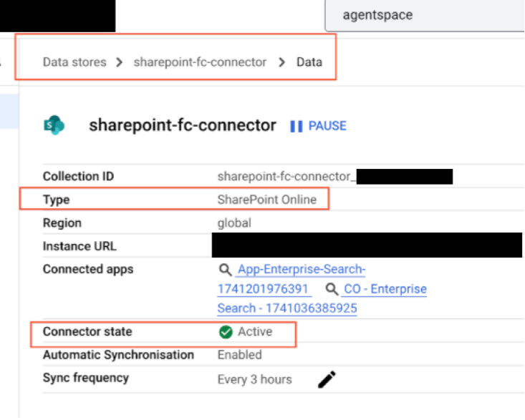Go to Data stores in the breadcrumb
Viewport: 525px width, 420px height.
[74, 62]
